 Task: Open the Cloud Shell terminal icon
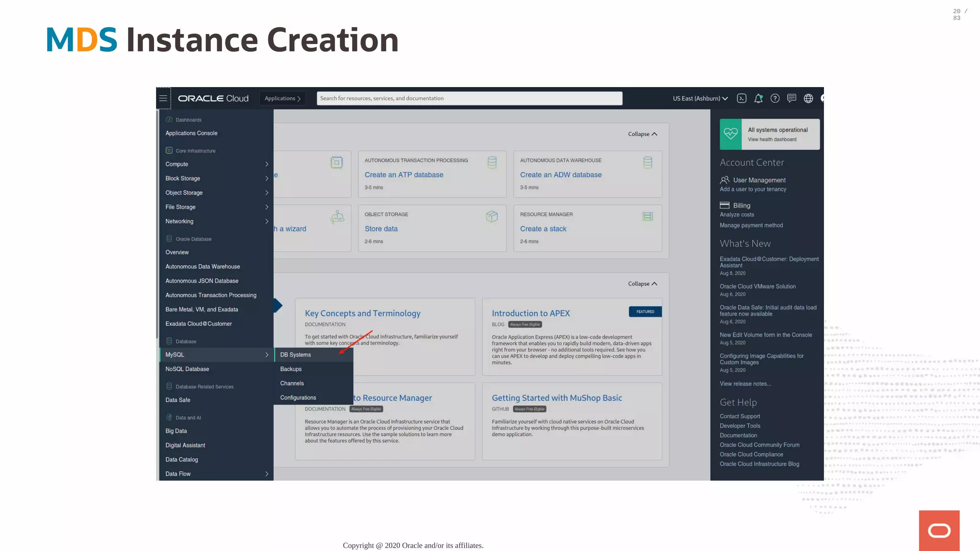[x=742, y=98]
